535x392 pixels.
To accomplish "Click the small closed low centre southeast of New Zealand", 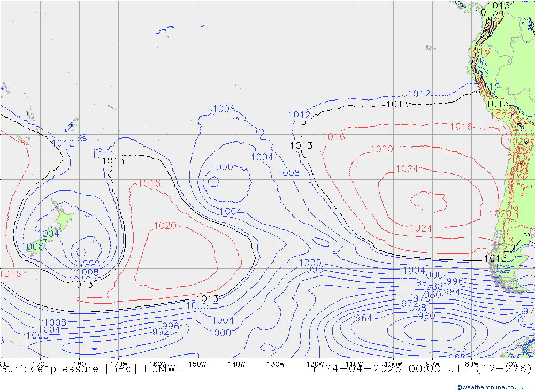I will [x=81, y=252].
